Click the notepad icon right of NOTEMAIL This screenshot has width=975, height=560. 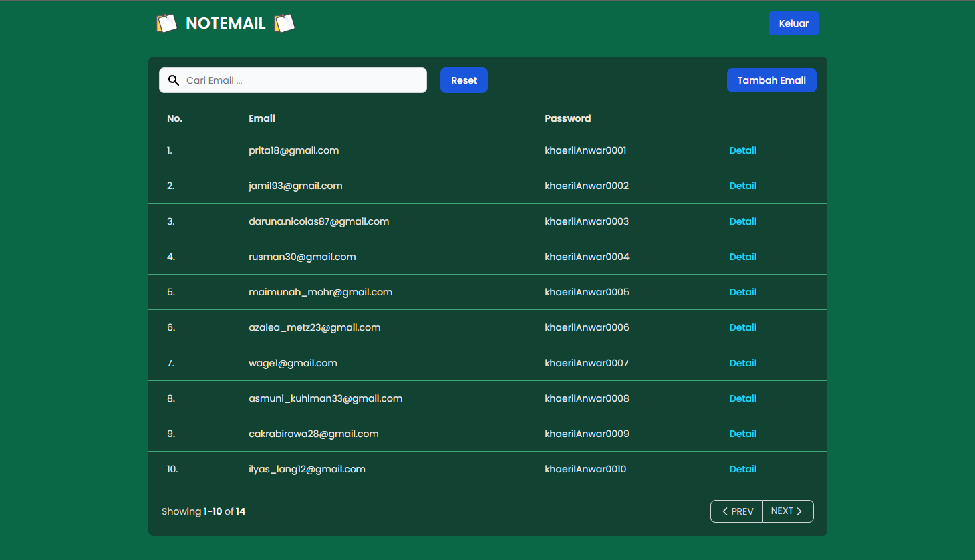pyautogui.click(x=285, y=23)
